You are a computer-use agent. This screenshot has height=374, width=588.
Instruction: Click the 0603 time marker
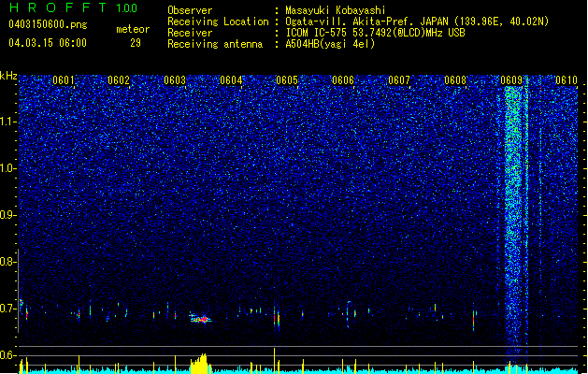(175, 80)
